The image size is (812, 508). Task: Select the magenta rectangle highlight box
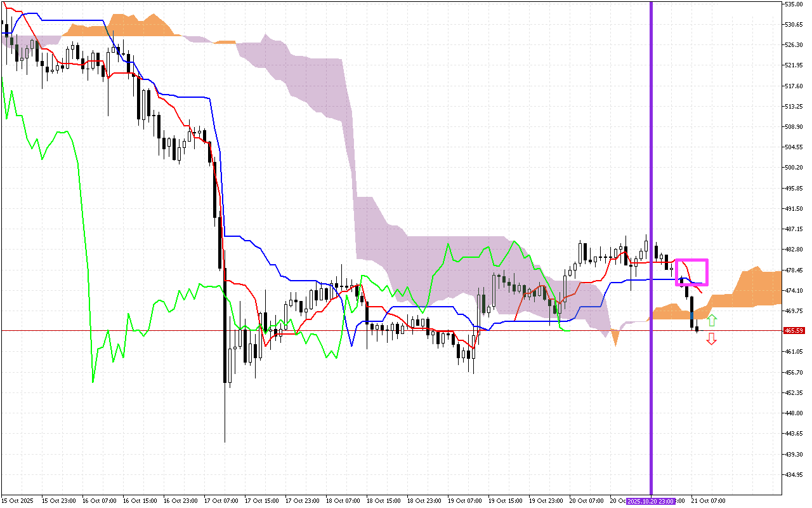(691, 260)
